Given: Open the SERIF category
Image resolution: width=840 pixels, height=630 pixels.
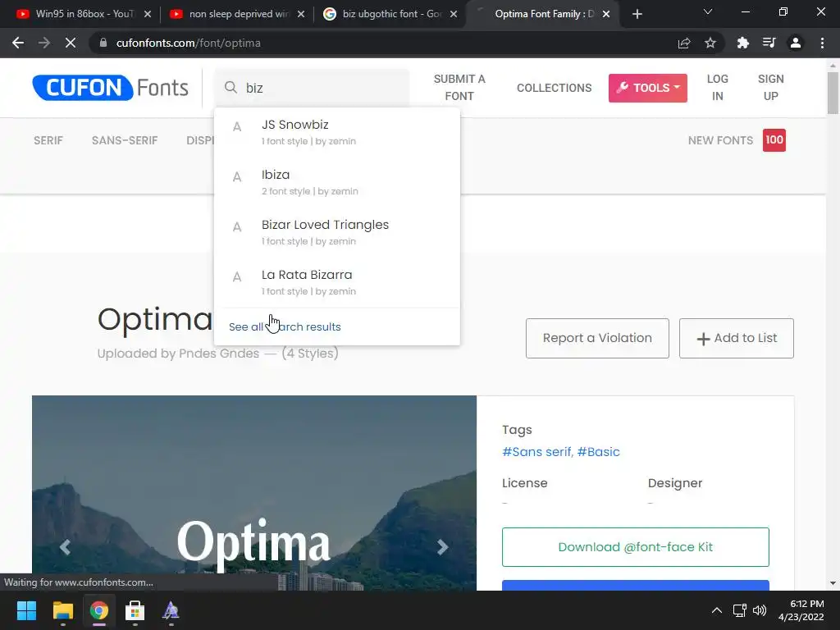Looking at the screenshot, I should 48,140.
